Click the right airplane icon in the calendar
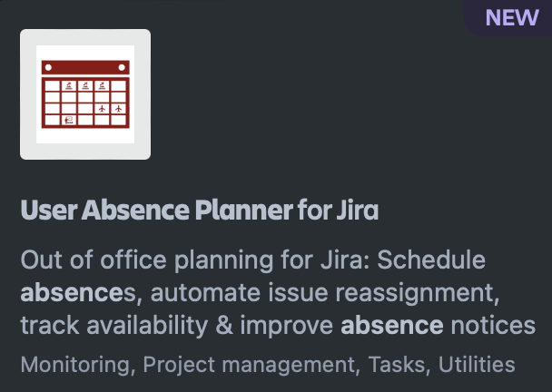Screen dimensions: 552x392 click(117, 108)
